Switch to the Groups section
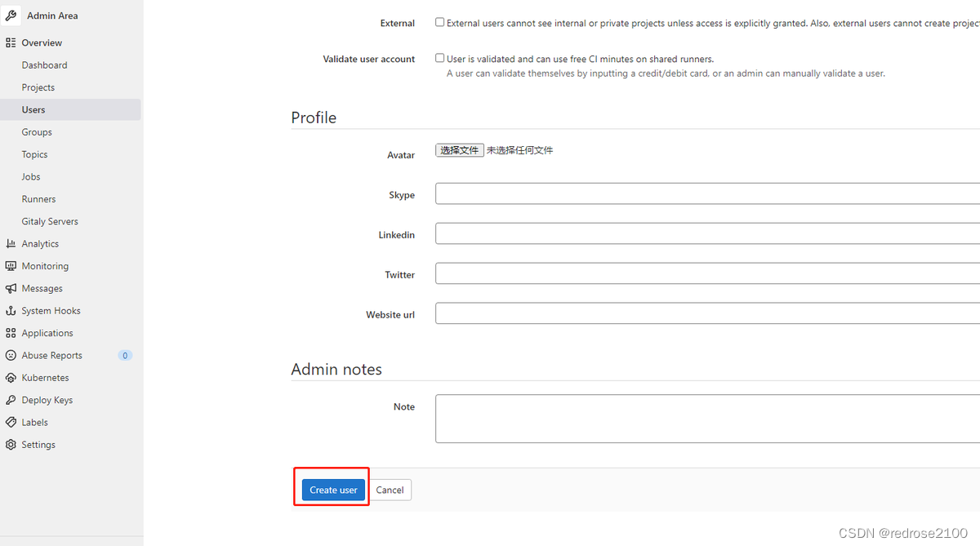Image resolution: width=980 pixels, height=546 pixels. click(37, 131)
